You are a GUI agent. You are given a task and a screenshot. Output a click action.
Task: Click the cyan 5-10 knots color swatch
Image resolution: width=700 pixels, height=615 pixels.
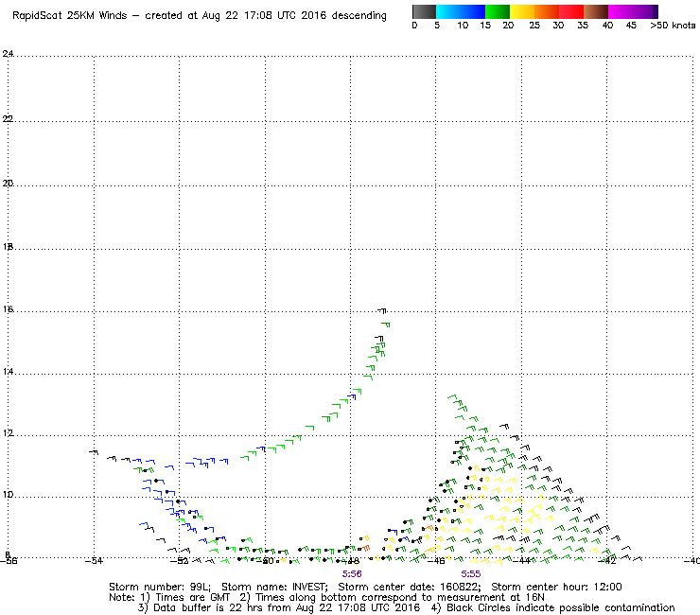tap(448, 11)
